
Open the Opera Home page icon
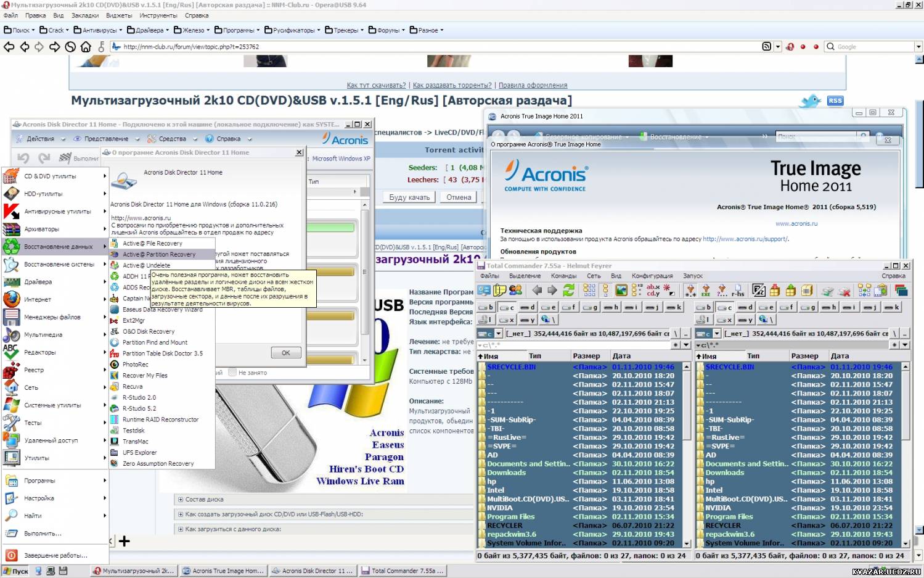pos(86,46)
